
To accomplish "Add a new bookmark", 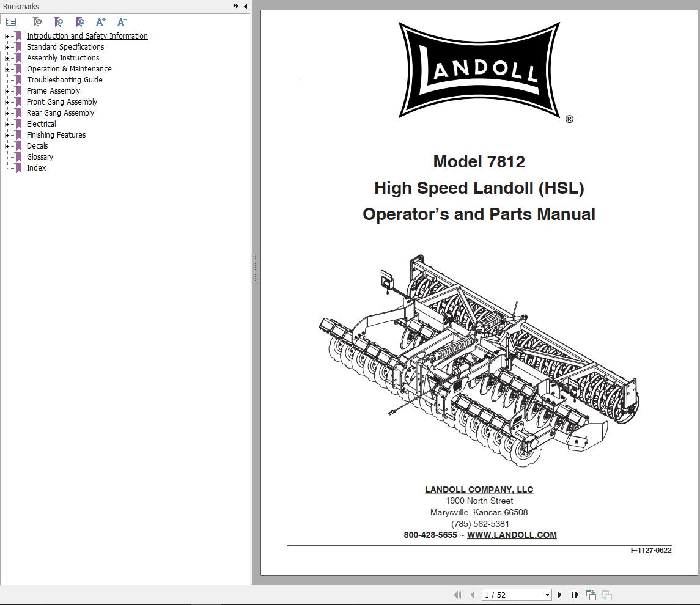I will coord(58,22).
